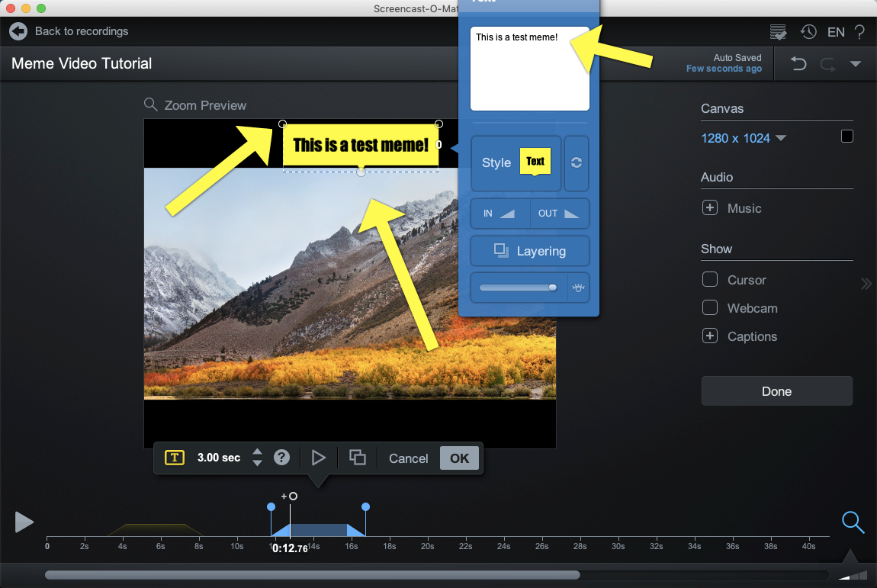Preview the overlay with the play icon

[x=318, y=458]
